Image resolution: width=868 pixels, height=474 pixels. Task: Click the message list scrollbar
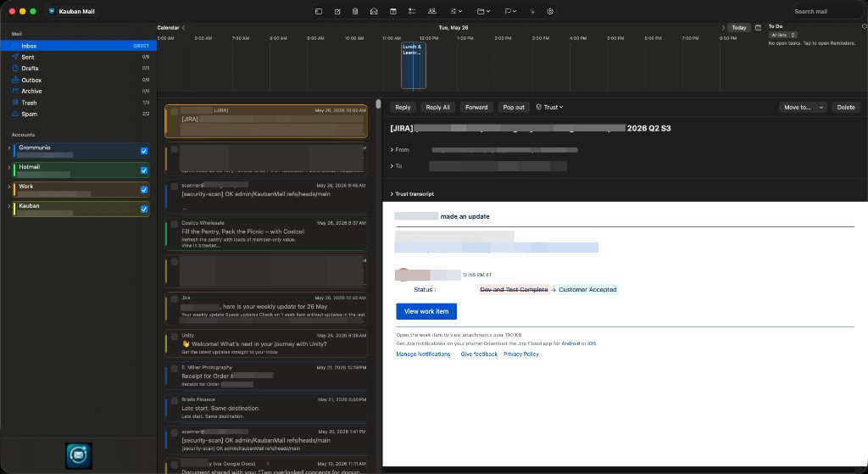click(379, 104)
